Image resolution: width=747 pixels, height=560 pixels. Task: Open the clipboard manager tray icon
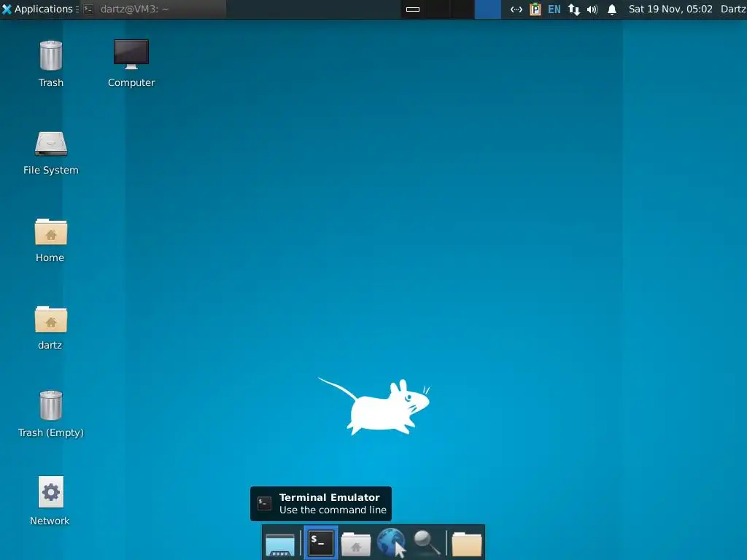[535, 9]
